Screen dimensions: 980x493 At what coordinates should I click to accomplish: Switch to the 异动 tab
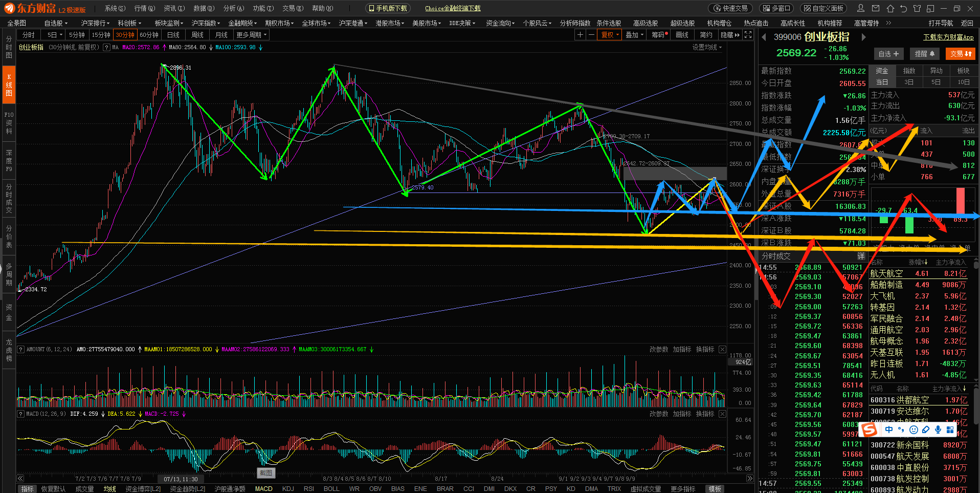[x=936, y=71]
